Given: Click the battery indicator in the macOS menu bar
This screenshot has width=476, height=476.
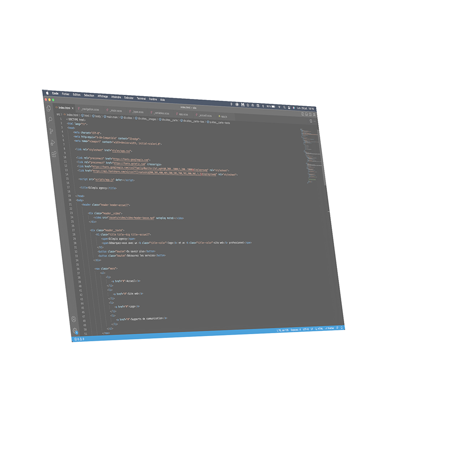Looking at the screenshot, I should (273, 106).
